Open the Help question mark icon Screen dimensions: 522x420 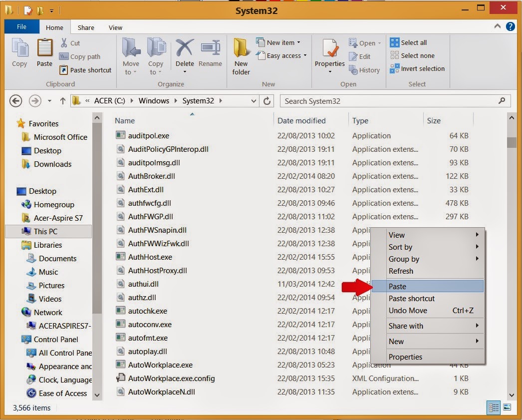tap(511, 26)
